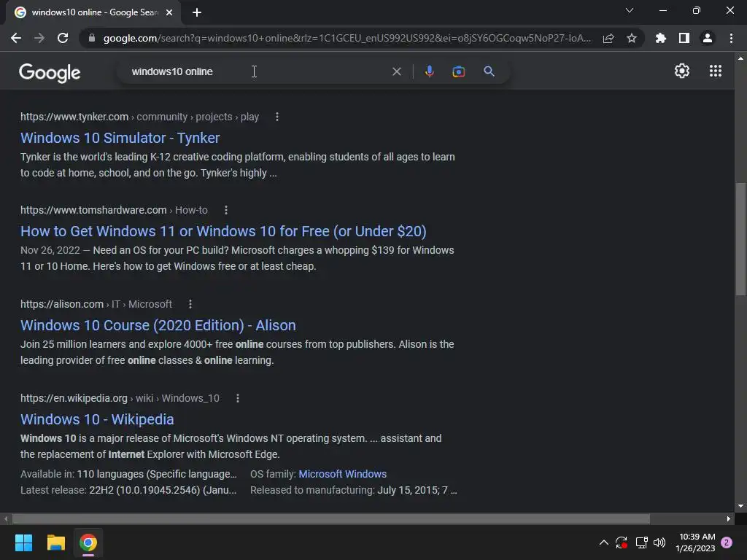Screen dimensions: 747x560
Task: Open Windows 10 Course Alison link
Action: click(158, 325)
